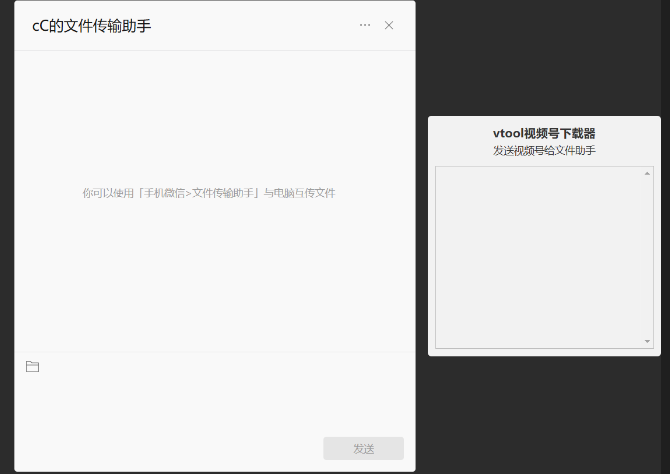Close the file transfer assistant window
Screen dimensions: 670x474
coord(389,25)
